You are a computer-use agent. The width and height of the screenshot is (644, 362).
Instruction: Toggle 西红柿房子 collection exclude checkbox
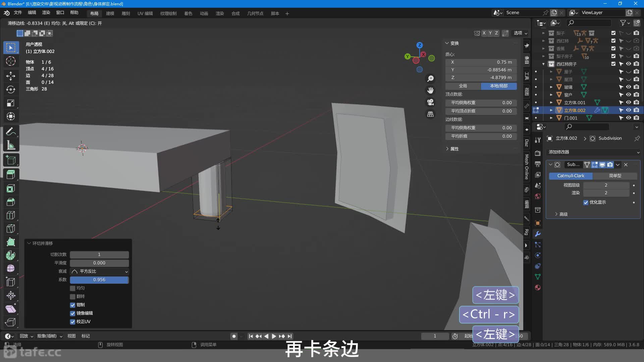pyautogui.click(x=613, y=64)
